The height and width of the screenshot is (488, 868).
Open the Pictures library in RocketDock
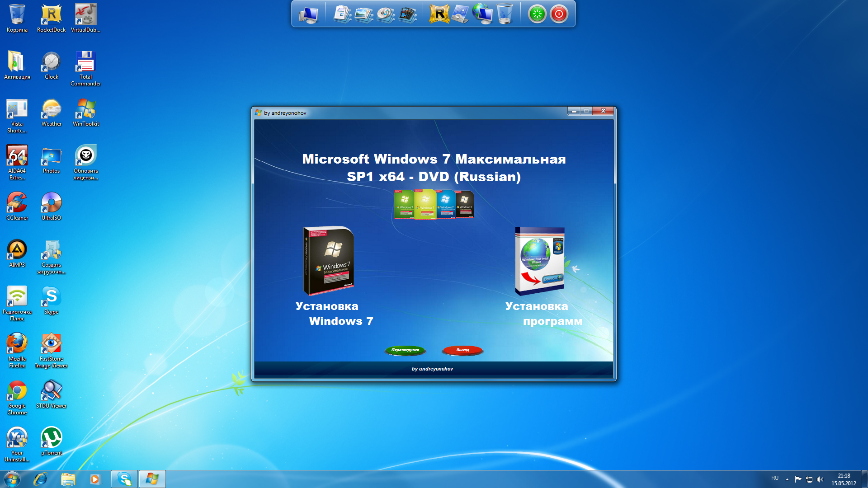[364, 14]
